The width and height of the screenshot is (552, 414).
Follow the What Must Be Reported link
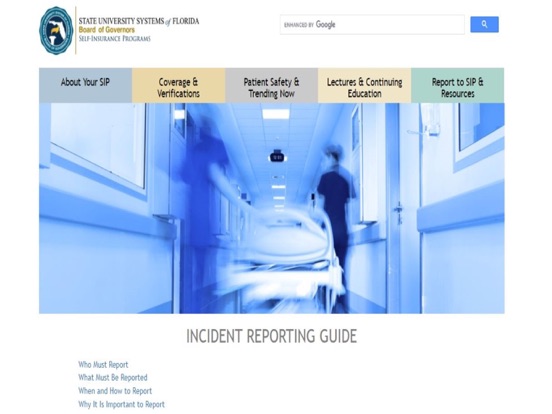pos(113,377)
